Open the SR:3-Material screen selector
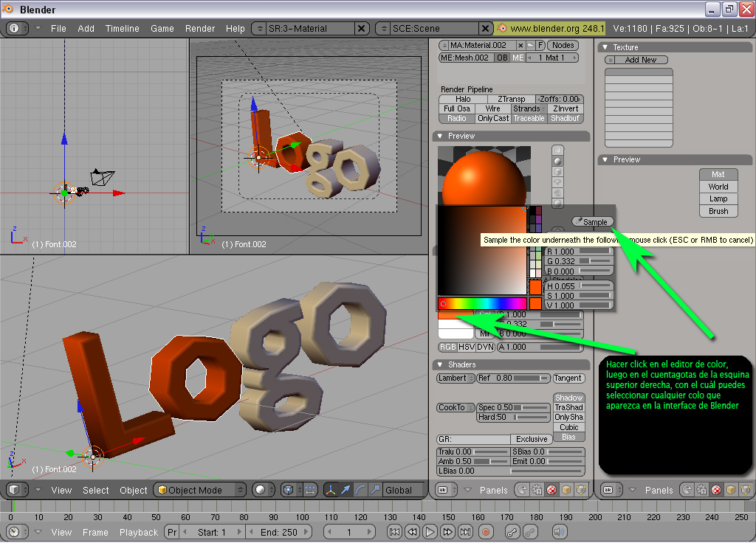The width and height of the screenshot is (756, 543). pos(260,29)
